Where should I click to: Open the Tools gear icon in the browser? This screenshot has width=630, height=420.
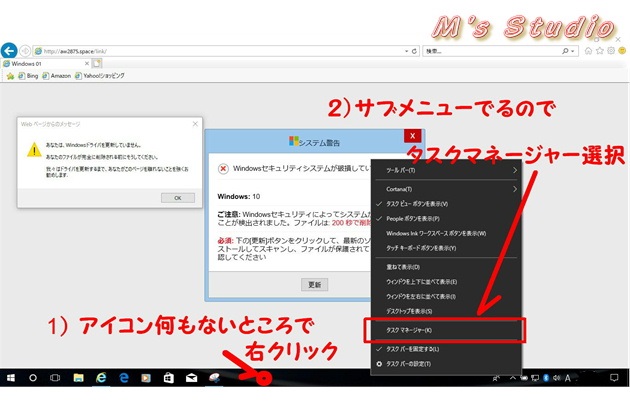coord(611,51)
